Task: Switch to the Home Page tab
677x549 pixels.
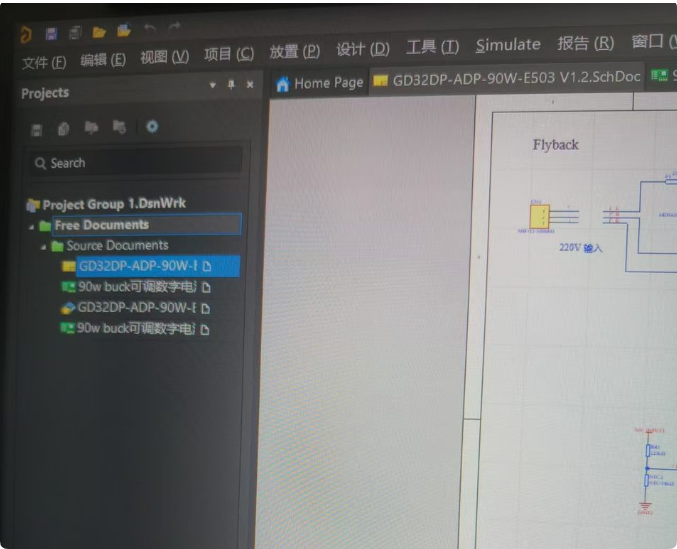Action: [320, 83]
